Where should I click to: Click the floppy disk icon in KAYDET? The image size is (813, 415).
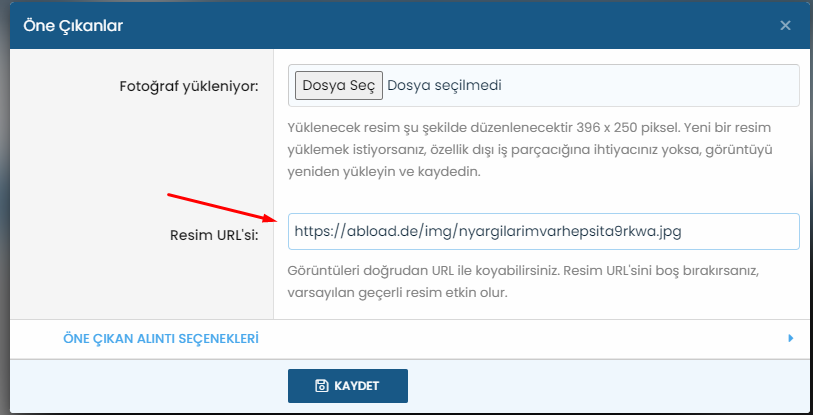[x=320, y=385]
